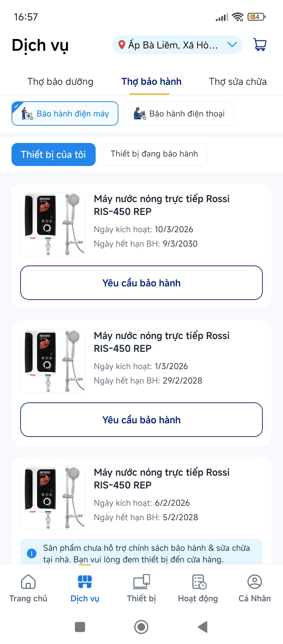
Task: Show Thiết bị đang bảo hành list
Action: click(154, 154)
